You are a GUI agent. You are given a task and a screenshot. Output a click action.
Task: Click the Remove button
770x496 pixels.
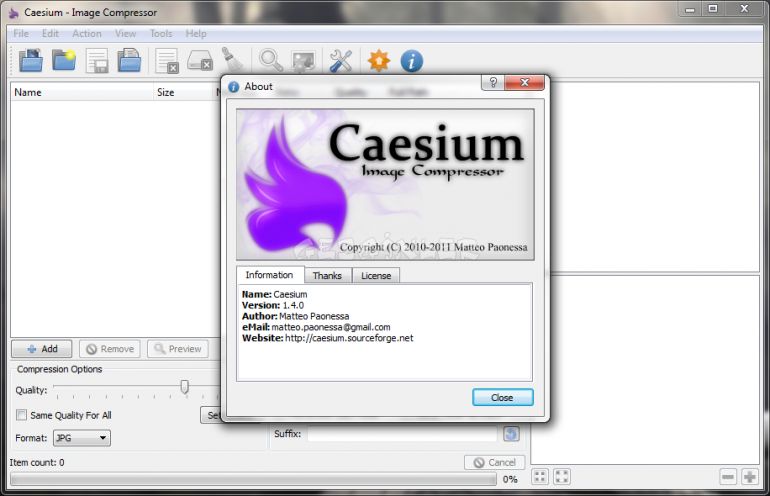click(110, 349)
